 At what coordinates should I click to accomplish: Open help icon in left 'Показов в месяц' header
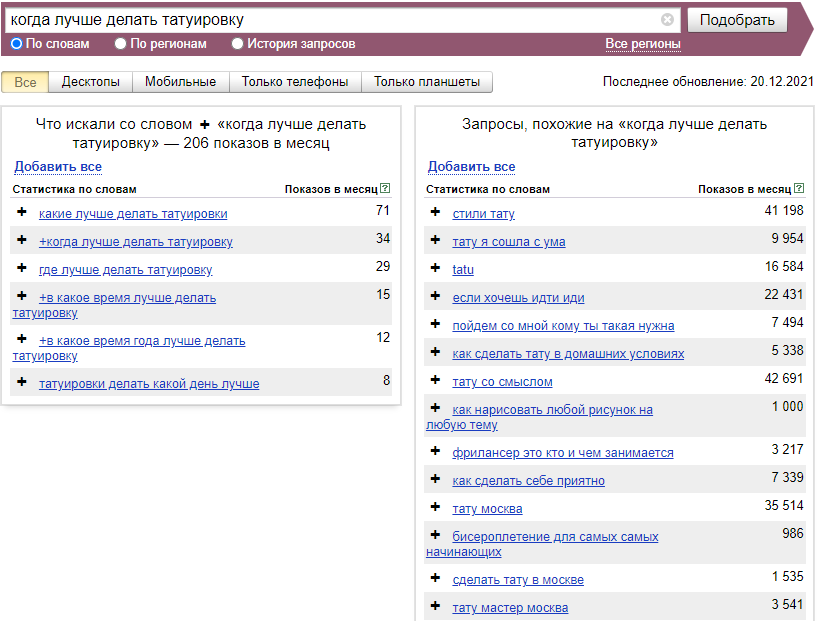[385, 188]
